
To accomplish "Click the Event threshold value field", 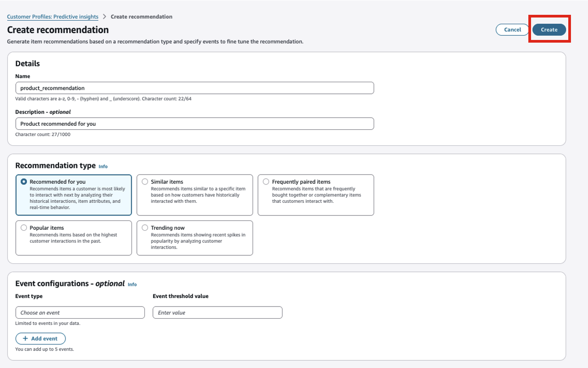I will 217,313.
